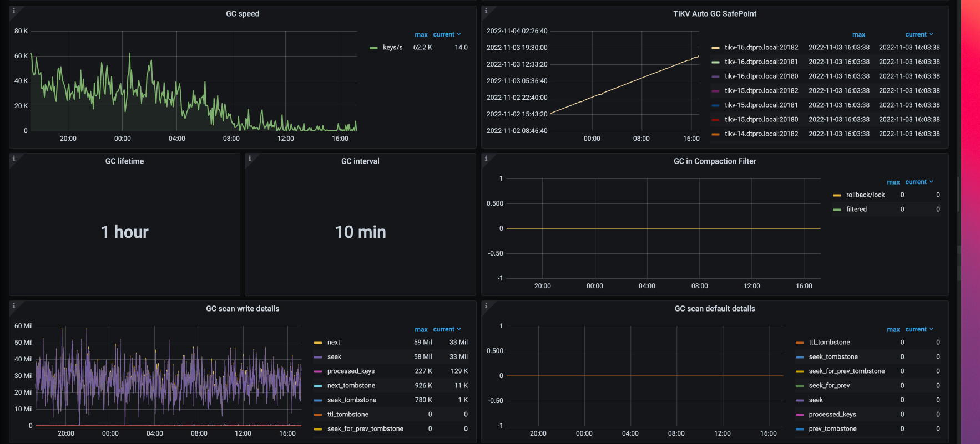Open the GC speed panel title menu
This screenshot has width=980, height=444.
point(243,14)
